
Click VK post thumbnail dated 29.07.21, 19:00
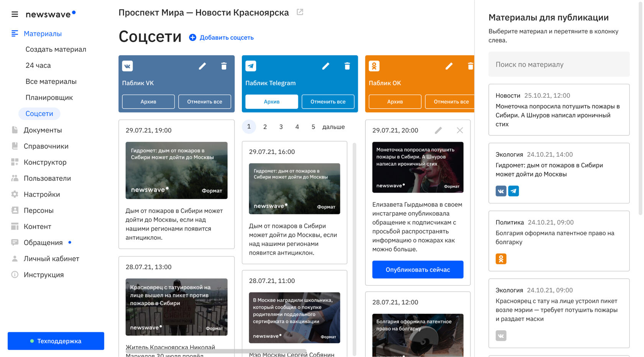click(176, 170)
